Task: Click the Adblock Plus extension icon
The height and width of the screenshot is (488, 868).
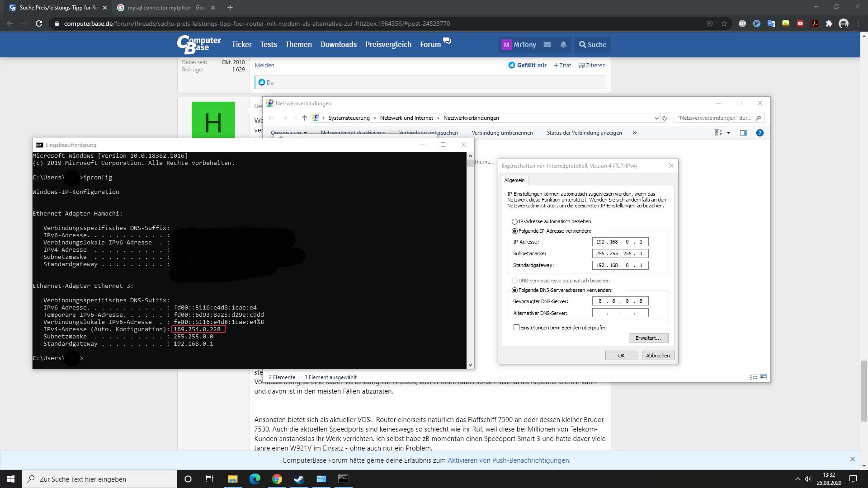Action: point(742,23)
